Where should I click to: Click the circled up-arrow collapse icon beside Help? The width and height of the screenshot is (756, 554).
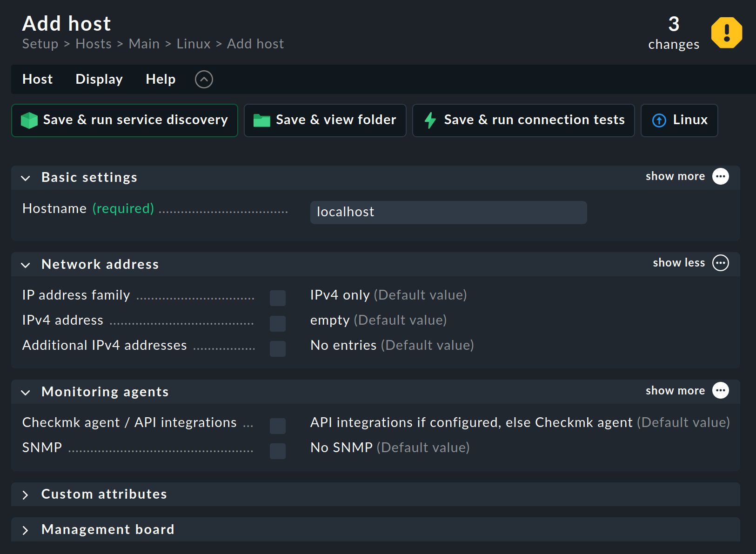[204, 80]
